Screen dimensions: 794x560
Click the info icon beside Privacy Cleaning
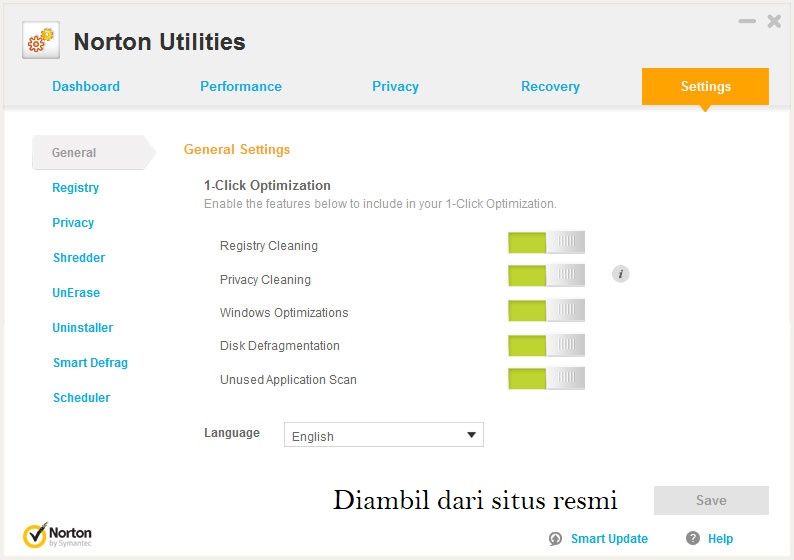(x=620, y=274)
